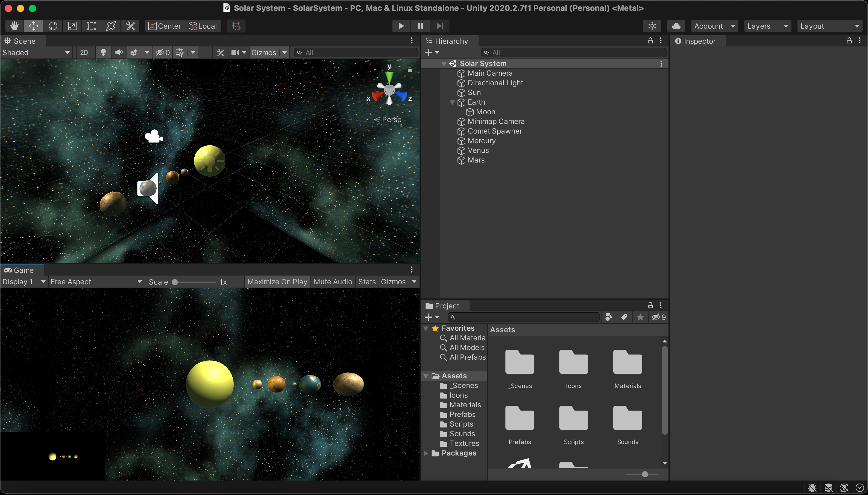Toggle Local handle rotation button
Viewport: 868px width, 495px height.
[x=203, y=26]
